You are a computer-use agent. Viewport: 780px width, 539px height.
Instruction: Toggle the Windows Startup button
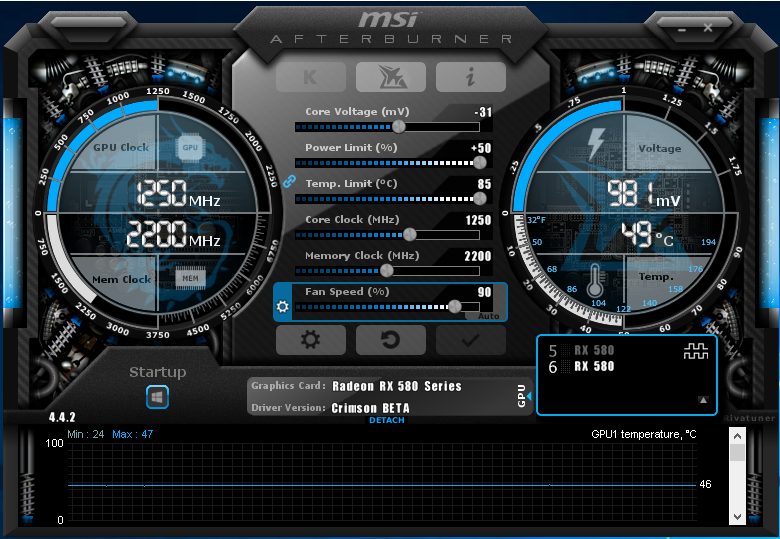tap(157, 397)
